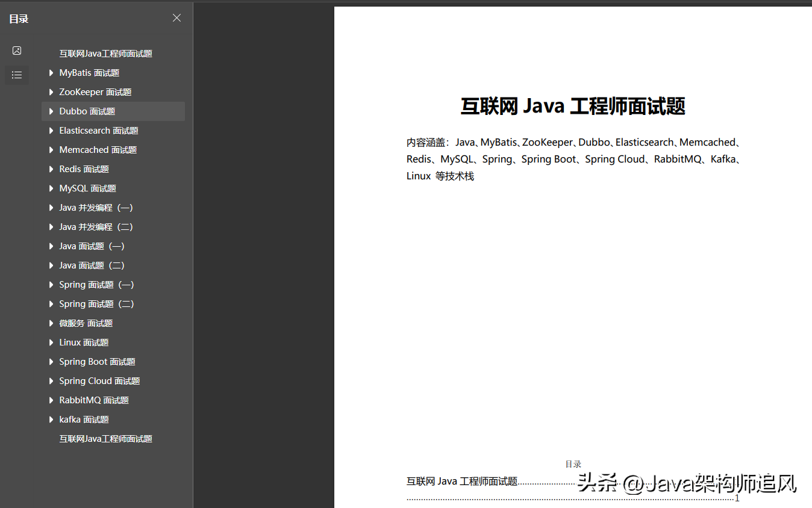This screenshot has width=812, height=508.
Task: Expand the ZooKeeper 面试题 arrow
Action: tap(51, 92)
